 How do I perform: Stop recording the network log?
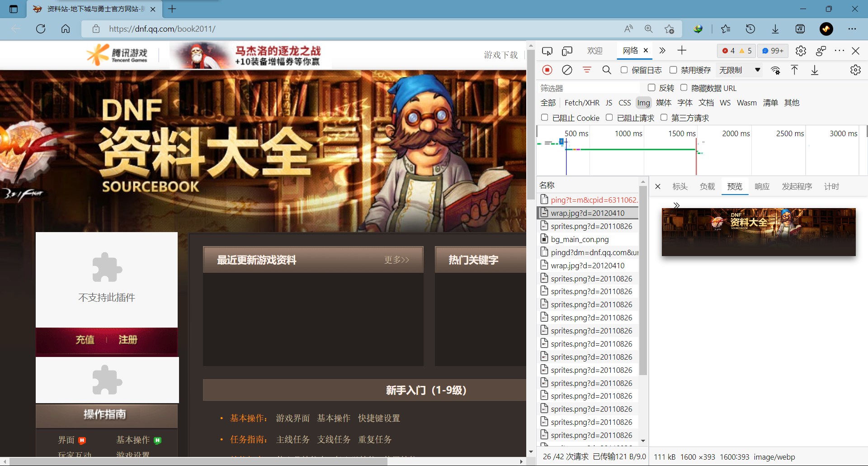[547, 70]
